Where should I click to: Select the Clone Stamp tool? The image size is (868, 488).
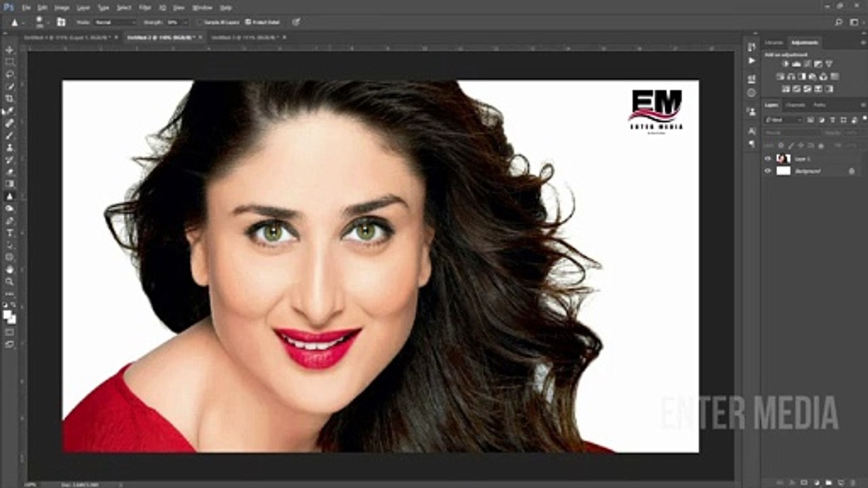click(x=9, y=148)
